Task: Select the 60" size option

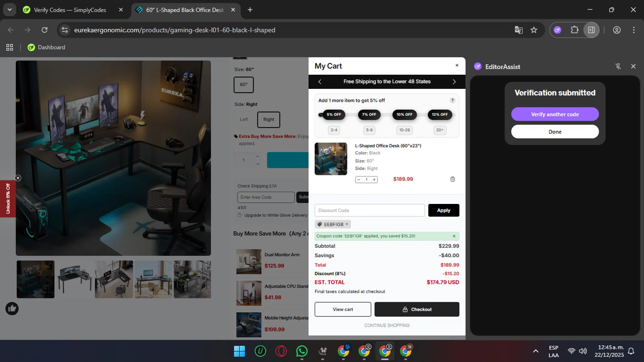Action: click(243, 85)
